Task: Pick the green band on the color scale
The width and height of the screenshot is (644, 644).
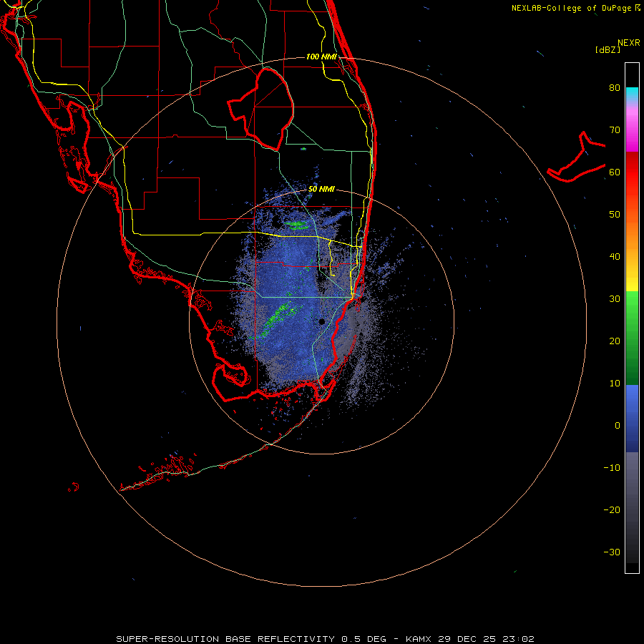Action: [632, 338]
